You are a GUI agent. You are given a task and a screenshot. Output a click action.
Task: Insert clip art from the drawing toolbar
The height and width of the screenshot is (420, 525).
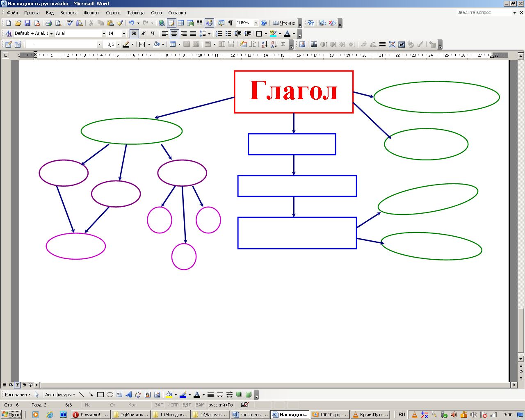pos(147,395)
